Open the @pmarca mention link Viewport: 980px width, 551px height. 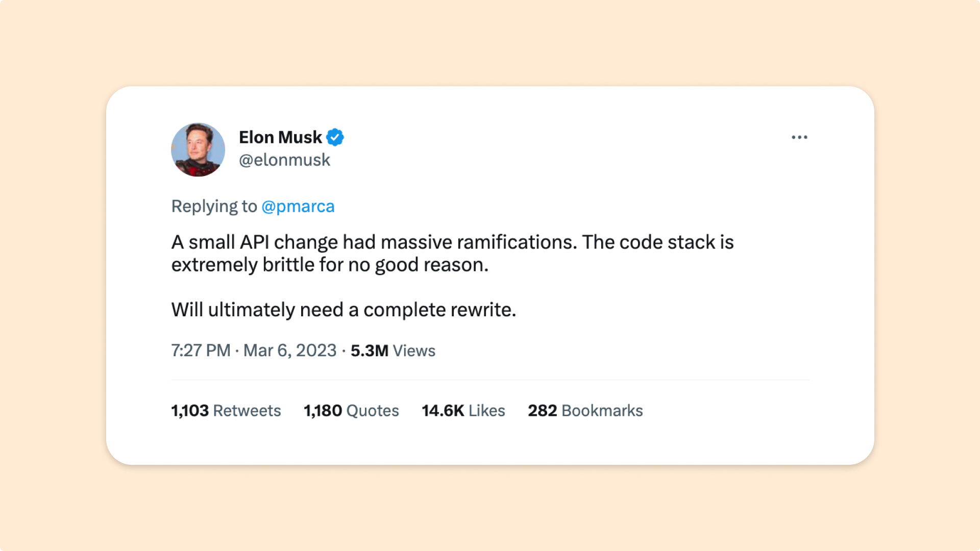click(298, 206)
